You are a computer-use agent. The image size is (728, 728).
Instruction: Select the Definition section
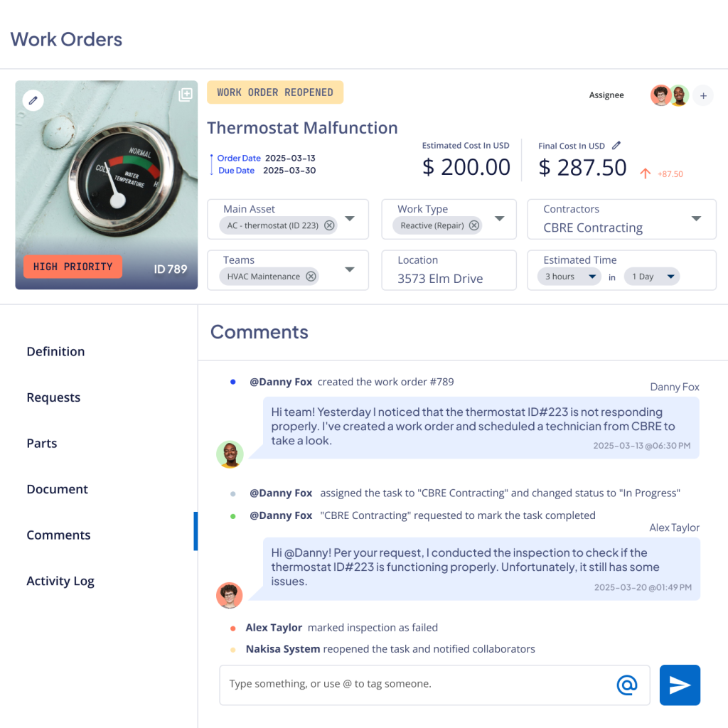(55, 351)
